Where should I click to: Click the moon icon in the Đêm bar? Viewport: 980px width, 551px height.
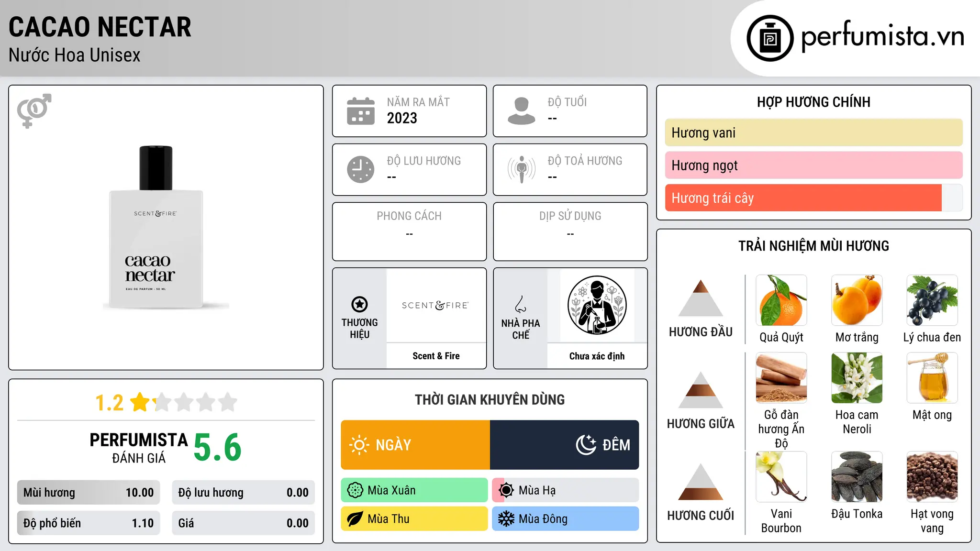(586, 445)
